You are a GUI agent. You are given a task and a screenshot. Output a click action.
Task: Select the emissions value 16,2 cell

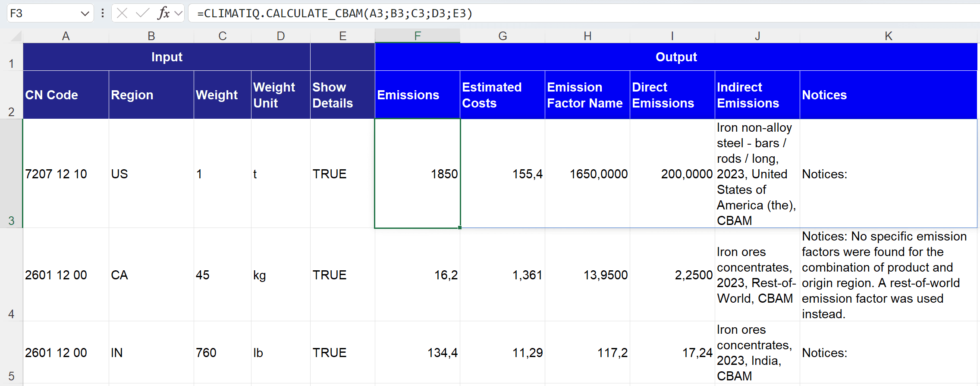coord(417,275)
